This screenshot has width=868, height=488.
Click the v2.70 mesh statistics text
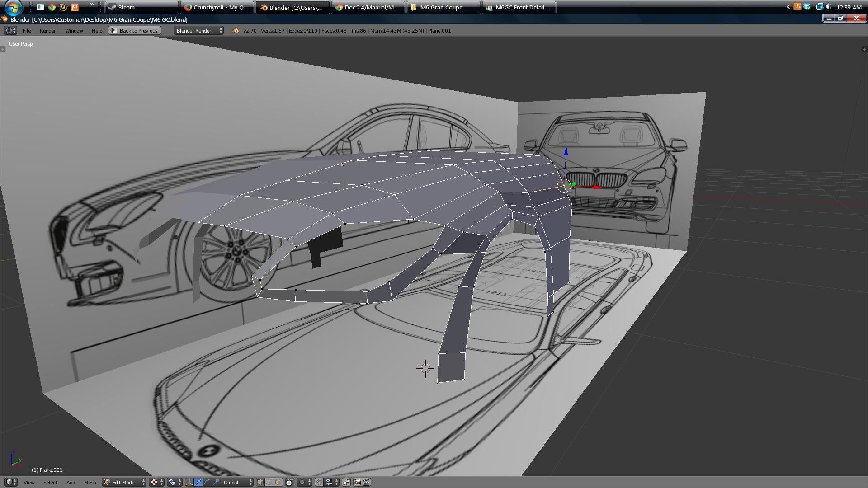pyautogui.click(x=347, y=30)
